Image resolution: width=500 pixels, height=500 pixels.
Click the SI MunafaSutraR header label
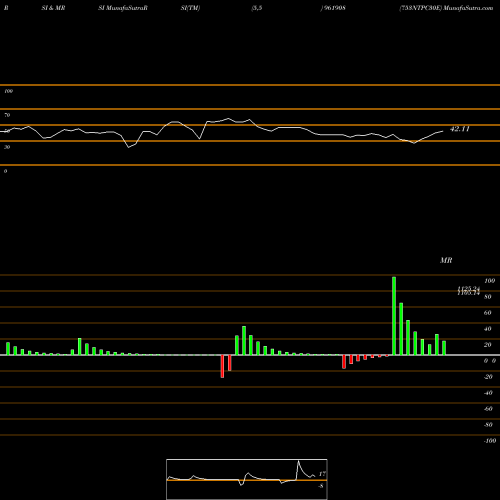tap(123, 8)
